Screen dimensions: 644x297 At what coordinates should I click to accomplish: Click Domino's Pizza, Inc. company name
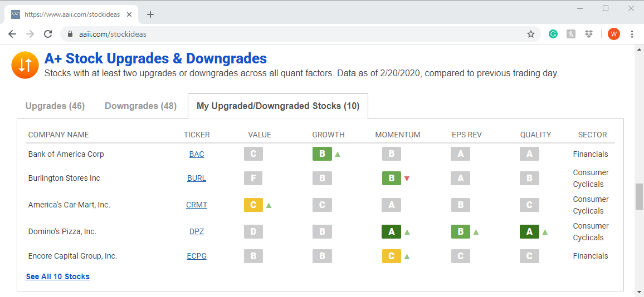click(x=62, y=231)
